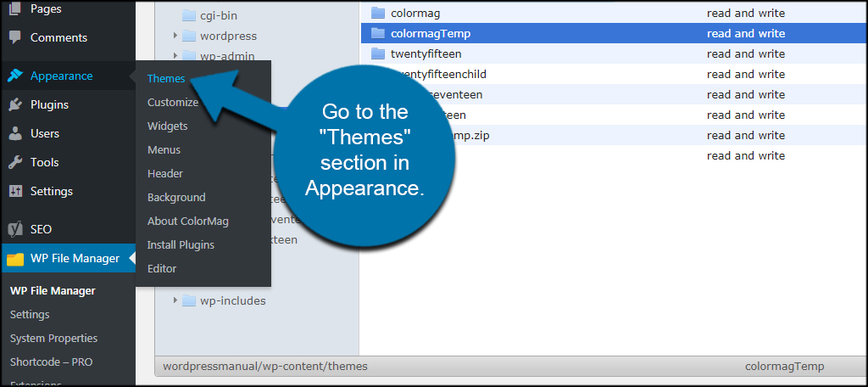Click the Tools wrench icon
The width and height of the screenshot is (868, 387).
(x=15, y=162)
